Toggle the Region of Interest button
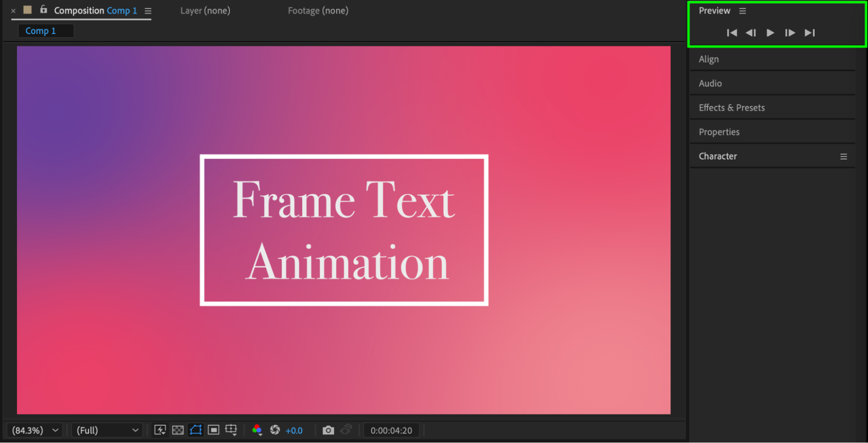868x443 pixels. pyautogui.click(x=214, y=430)
